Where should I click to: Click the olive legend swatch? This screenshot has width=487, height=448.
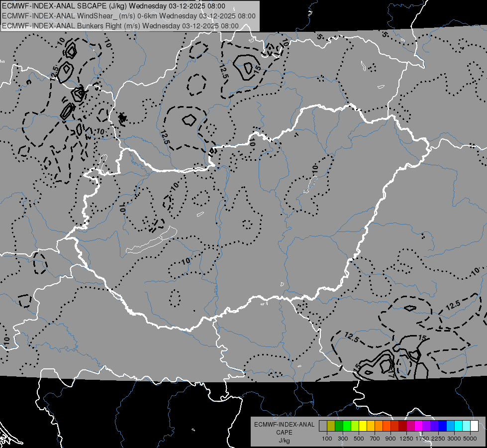(x=331, y=426)
